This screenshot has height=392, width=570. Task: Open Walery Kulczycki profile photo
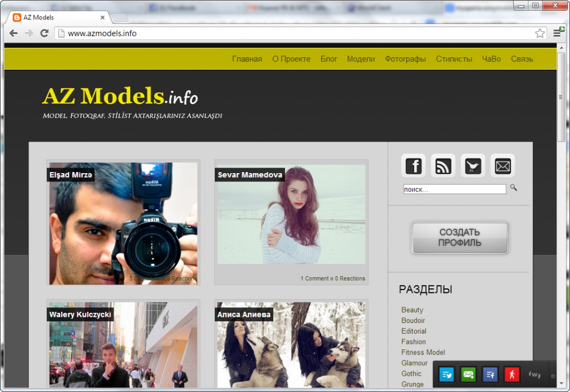123,345
